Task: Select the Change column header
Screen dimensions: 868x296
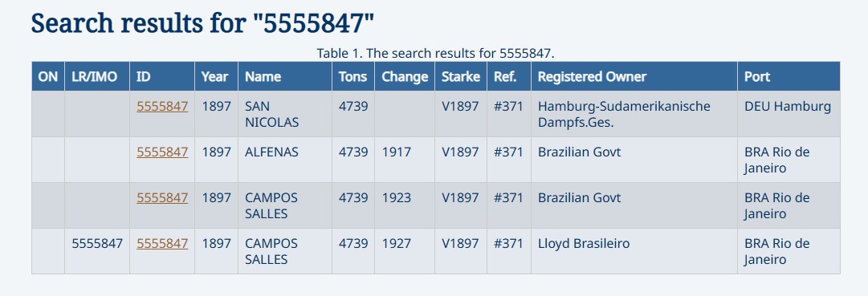Action: point(405,76)
